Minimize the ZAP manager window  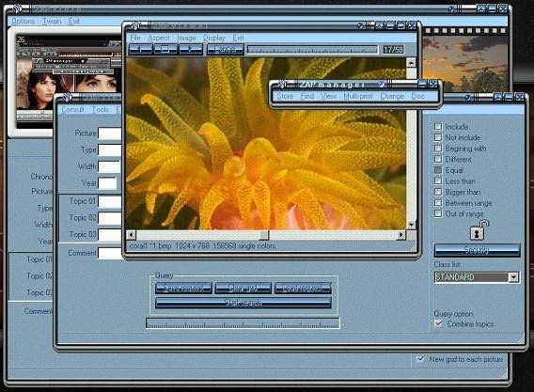tap(422, 84)
